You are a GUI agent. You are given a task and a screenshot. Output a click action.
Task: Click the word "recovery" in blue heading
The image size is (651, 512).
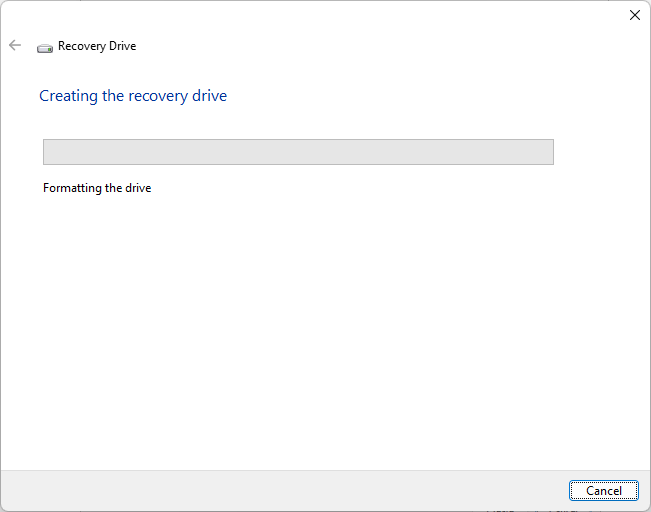pos(158,96)
